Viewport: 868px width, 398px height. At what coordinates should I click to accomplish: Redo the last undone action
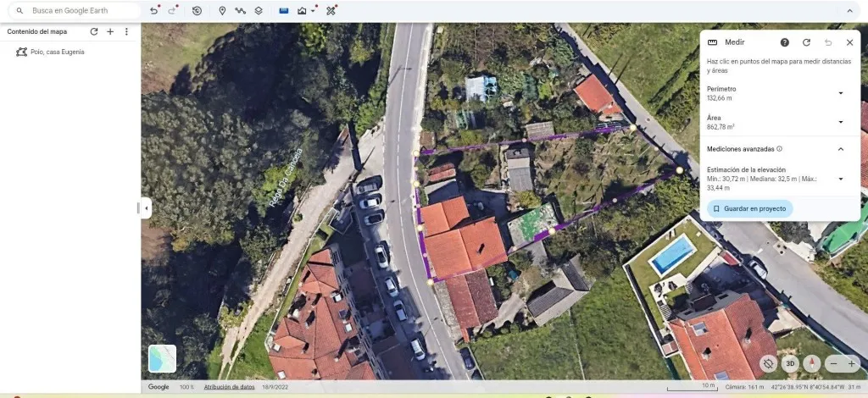click(x=172, y=10)
